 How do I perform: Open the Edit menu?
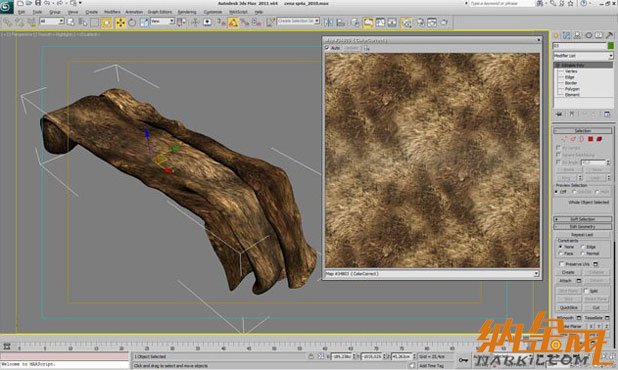(x=21, y=12)
